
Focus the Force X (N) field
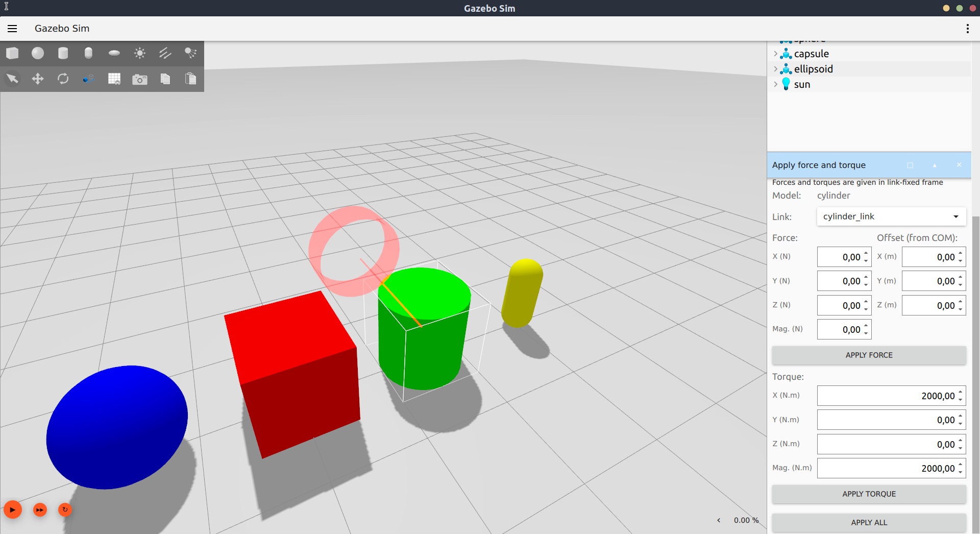[x=844, y=257]
